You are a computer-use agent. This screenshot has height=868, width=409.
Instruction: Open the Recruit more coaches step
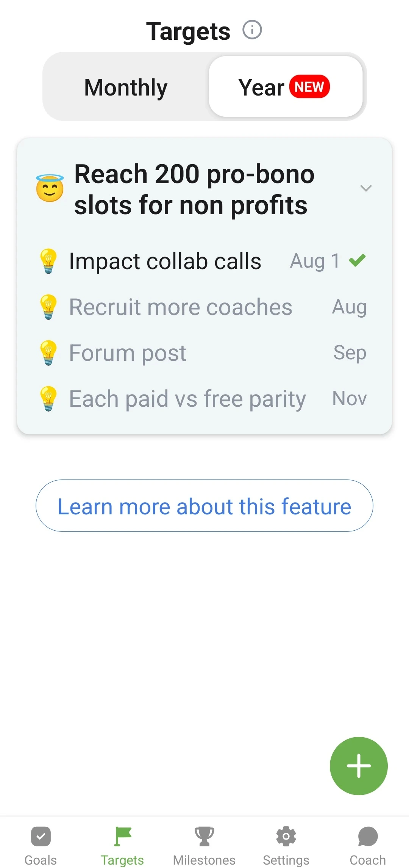181,307
